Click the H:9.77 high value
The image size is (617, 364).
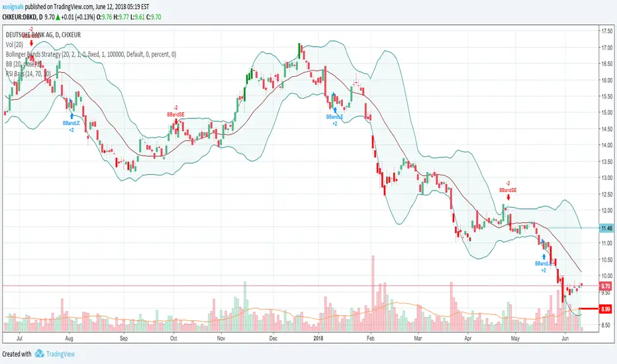click(121, 17)
